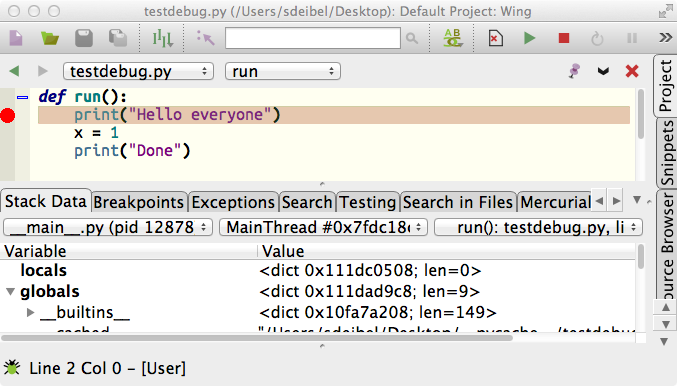The image size is (677, 386).
Task: Click the Variable column header
Action: click(129, 251)
